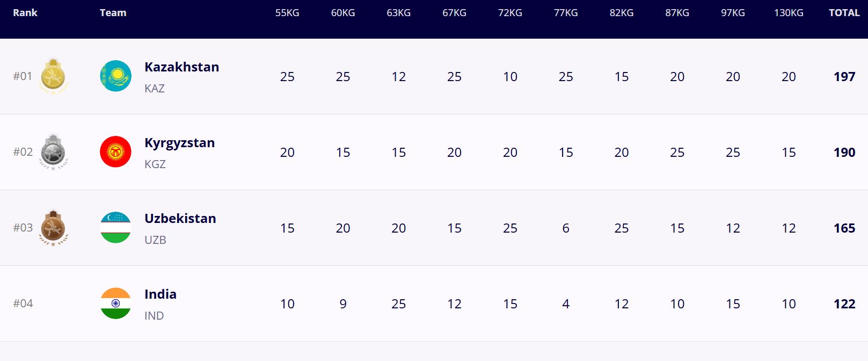Image resolution: width=868 pixels, height=361 pixels.
Task: Click the India flag icon
Action: coord(115,304)
